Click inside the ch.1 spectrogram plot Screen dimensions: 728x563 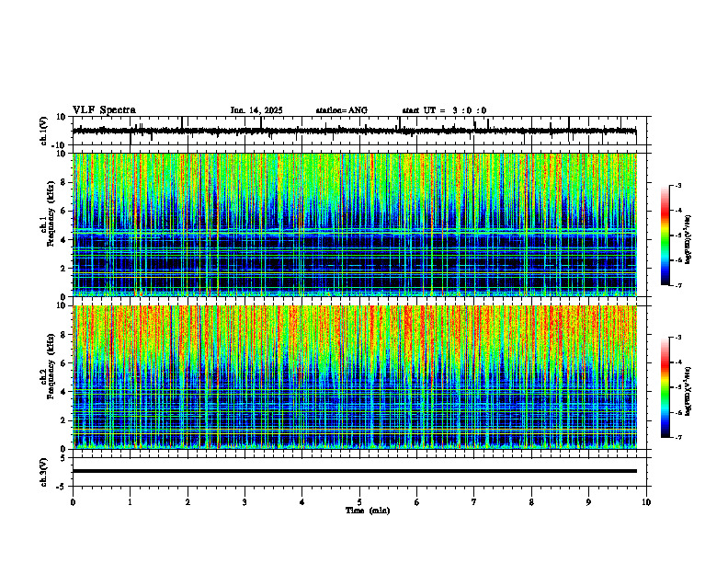click(x=354, y=224)
